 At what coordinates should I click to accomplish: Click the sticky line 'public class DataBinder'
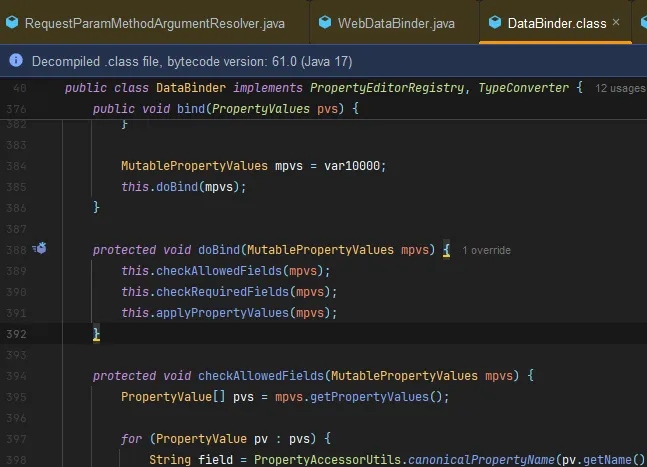[324, 88]
